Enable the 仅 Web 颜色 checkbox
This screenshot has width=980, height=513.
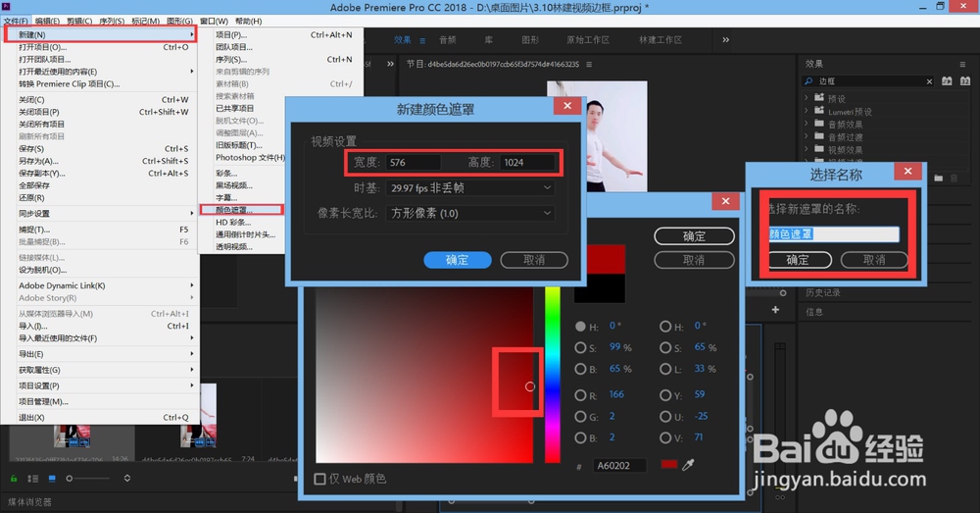tap(320, 480)
